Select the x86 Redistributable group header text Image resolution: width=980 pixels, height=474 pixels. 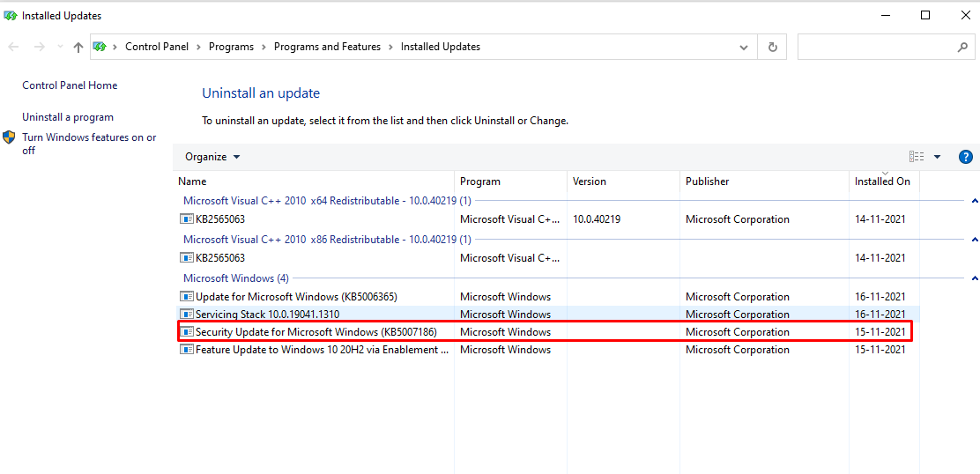point(327,239)
